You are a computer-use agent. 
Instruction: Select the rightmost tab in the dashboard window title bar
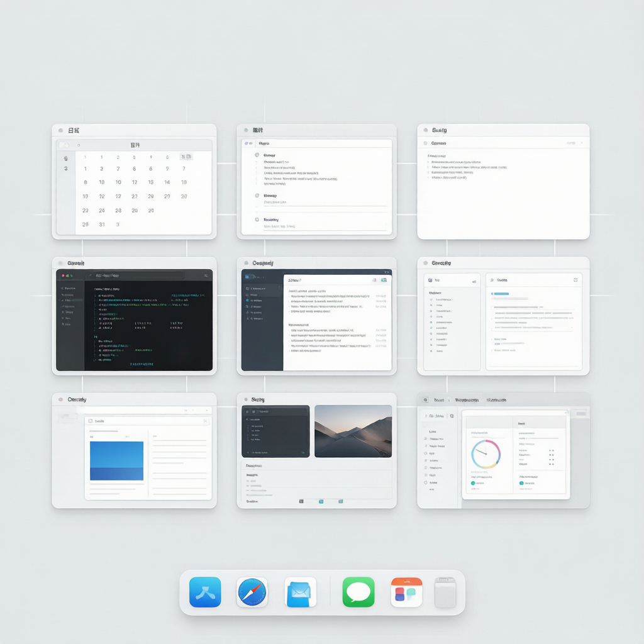[496, 399]
